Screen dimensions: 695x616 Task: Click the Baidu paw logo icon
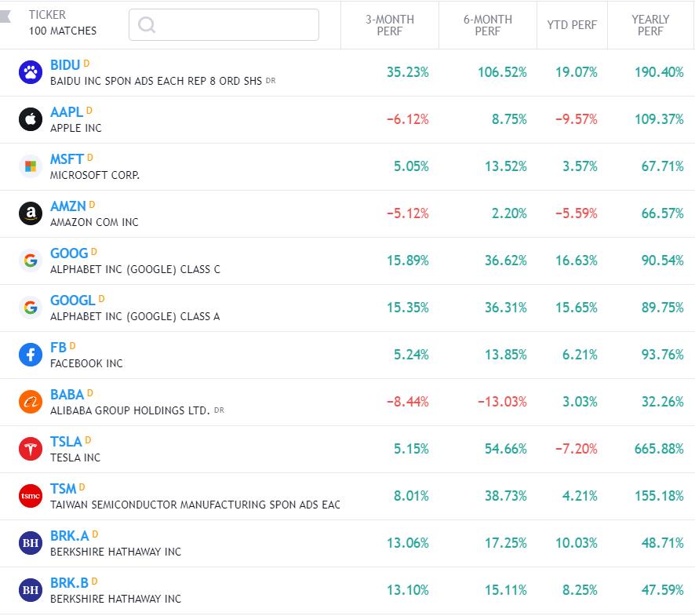click(31, 73)
